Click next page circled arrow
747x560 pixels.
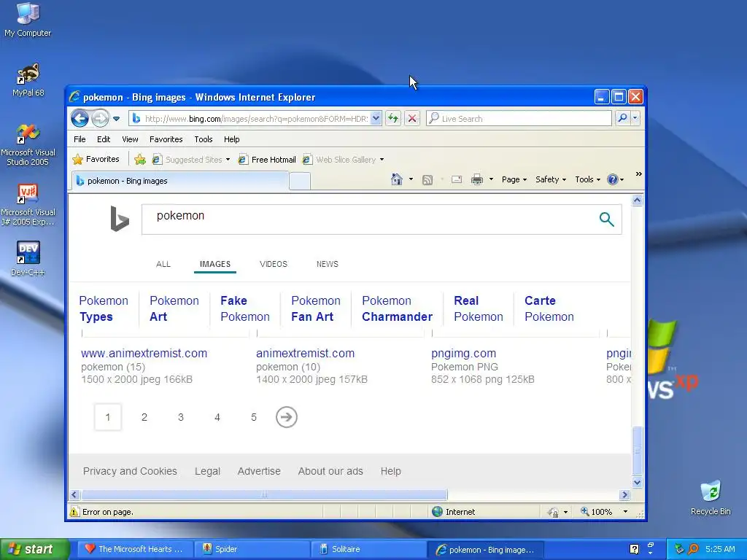286,417
